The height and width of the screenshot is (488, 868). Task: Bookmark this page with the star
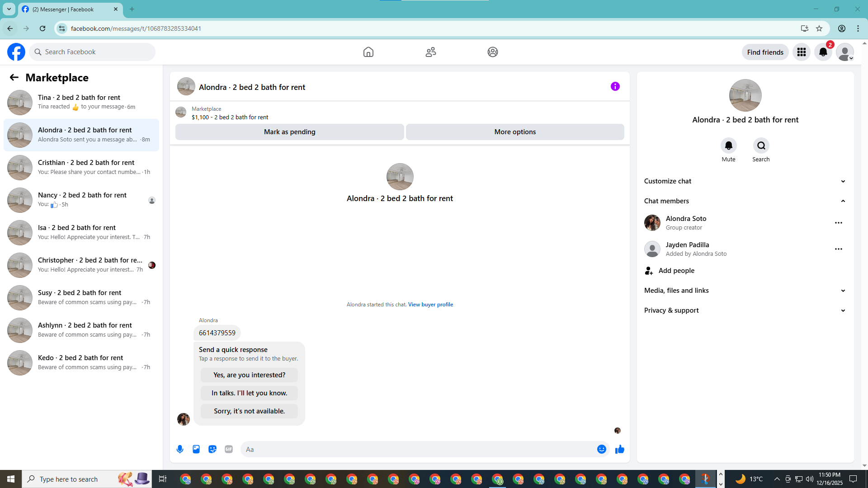(x=819, y=28)
